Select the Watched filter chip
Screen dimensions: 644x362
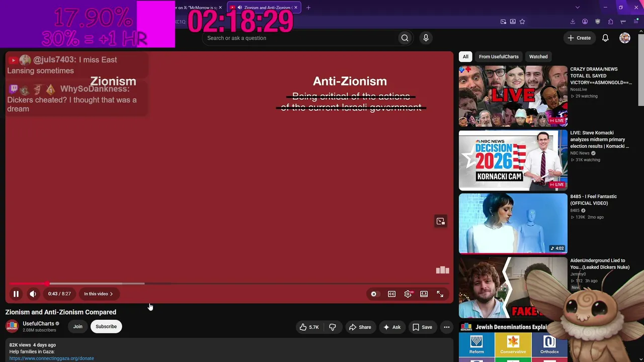[538, 57]
